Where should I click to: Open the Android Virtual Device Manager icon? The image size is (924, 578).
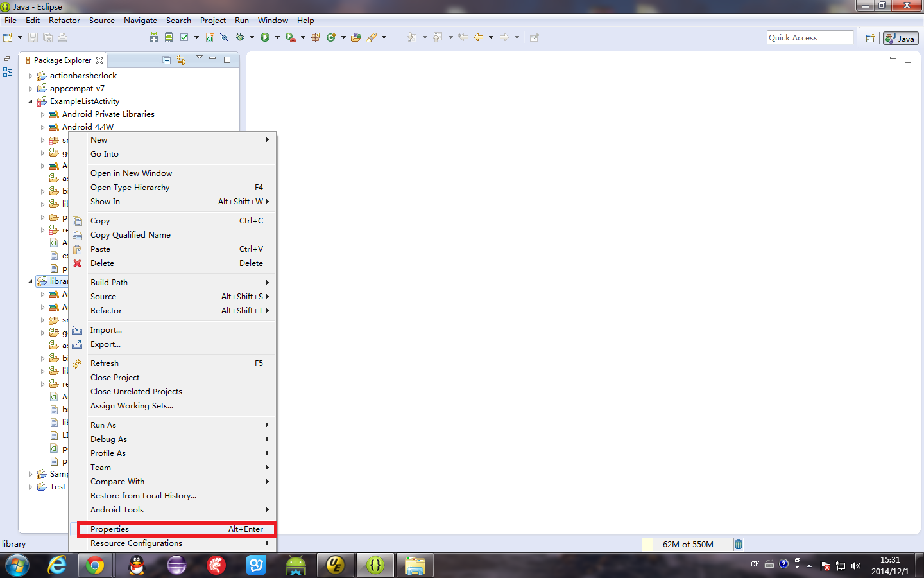tap(169, 38)
